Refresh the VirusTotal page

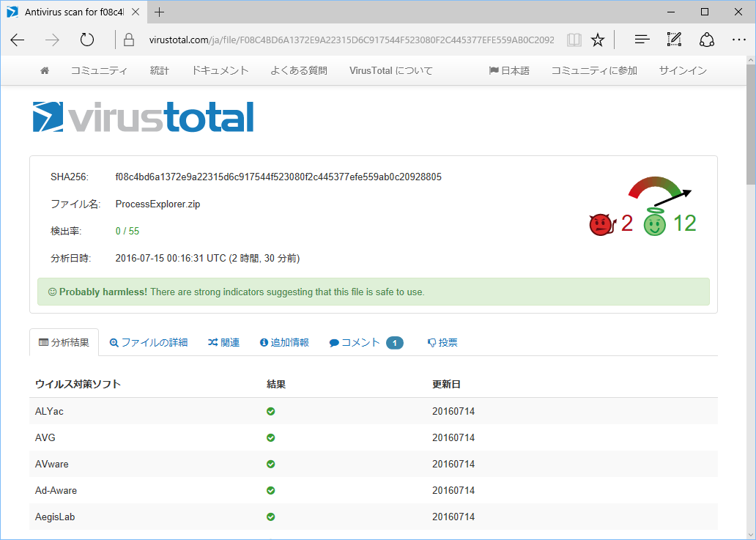tap(86, 40)
